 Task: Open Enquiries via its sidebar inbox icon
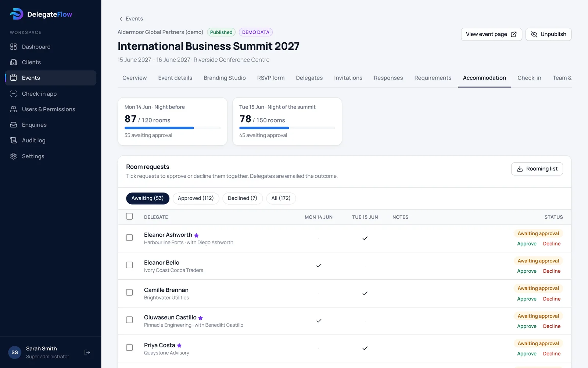tap(14, 125)
